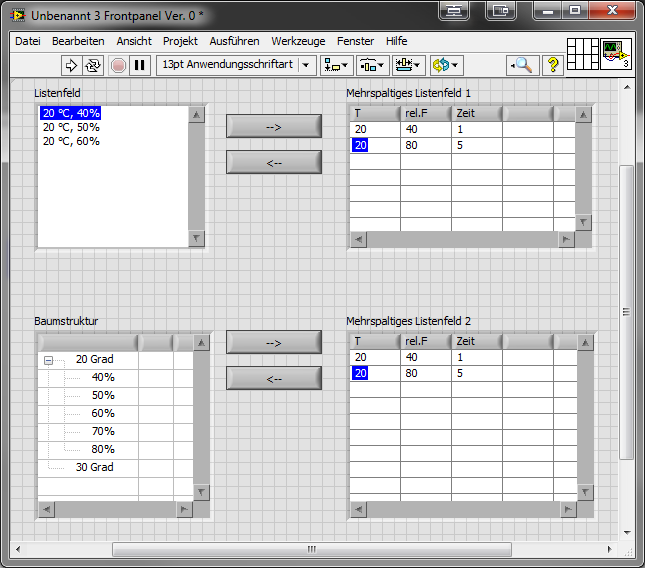Open the Datei menu

click(28, 41)
